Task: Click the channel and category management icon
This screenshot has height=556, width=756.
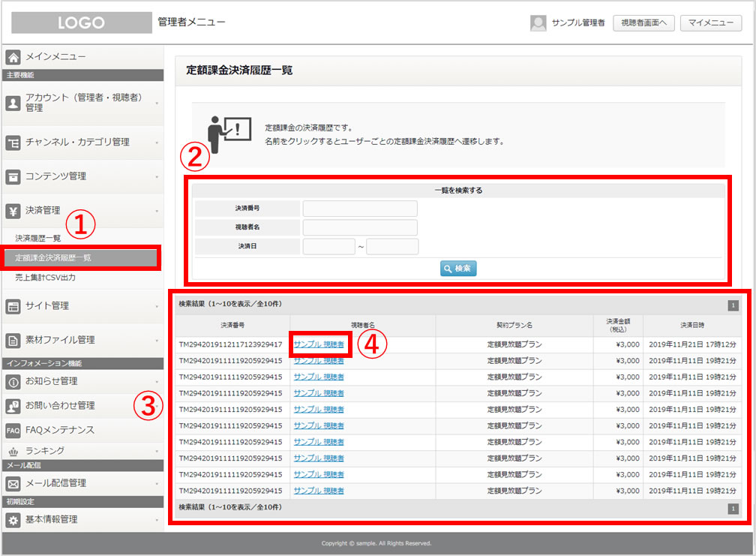Action: [13, 143]
